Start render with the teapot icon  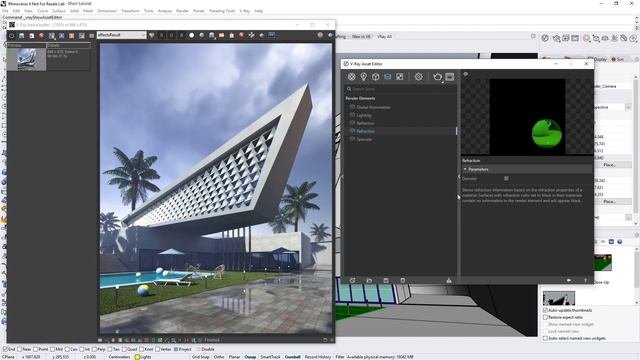coord(438,77)
